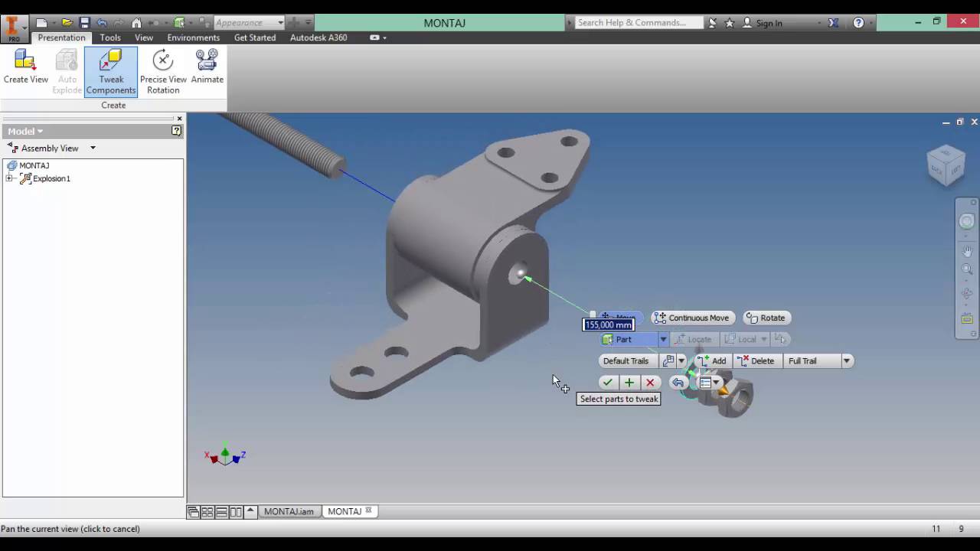The image size is (980, 551).
Task: Open the Inventor application menu button
Action: click(x=13, y=28)
